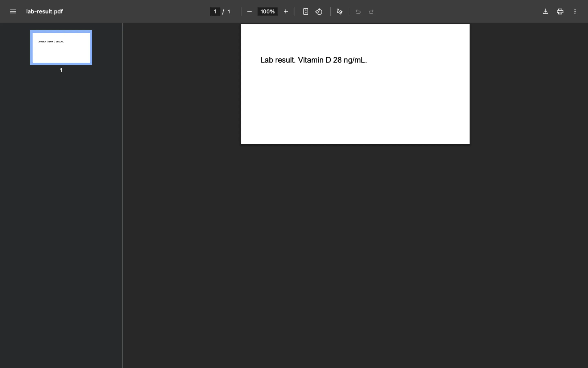Click the thumbnail label number 1
This screenshot has width=588, height=368.
[61, 70]
